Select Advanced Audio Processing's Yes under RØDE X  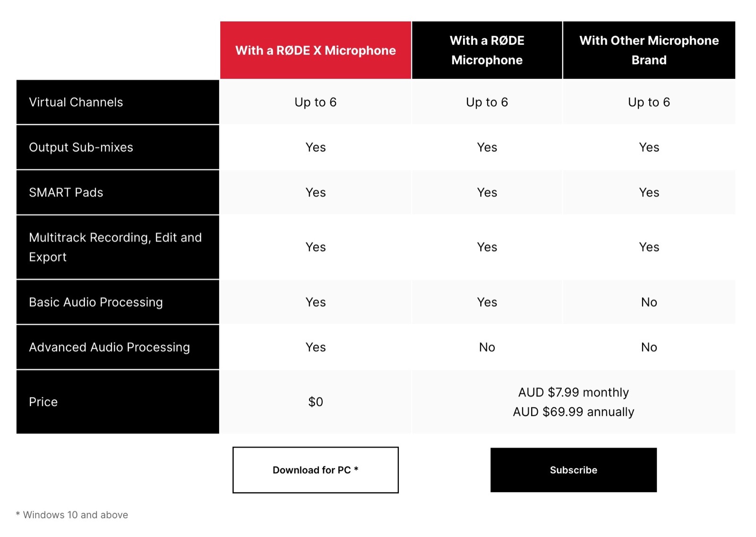coord(315,347)
